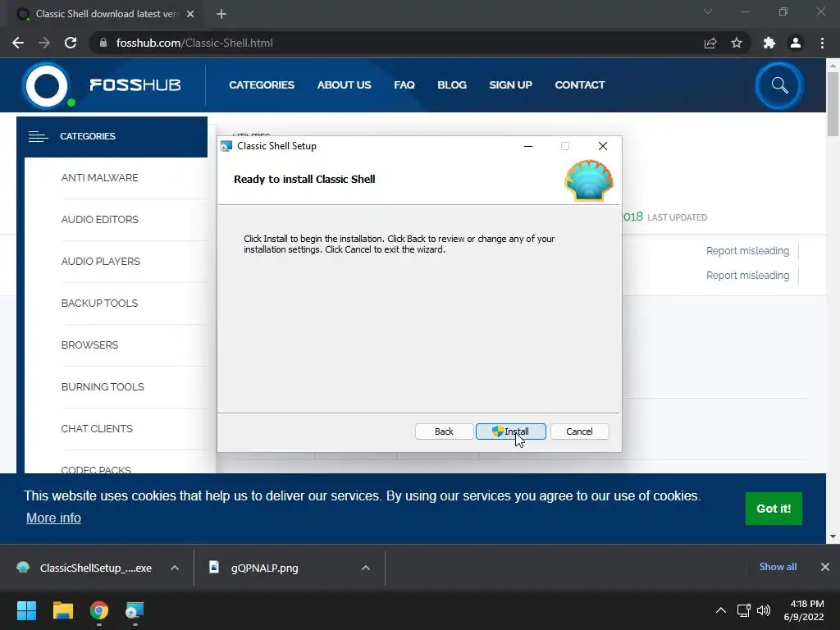Open File Explorer from taskbar
The width and height of the screenshot is (840, 630).
point(63,610)
